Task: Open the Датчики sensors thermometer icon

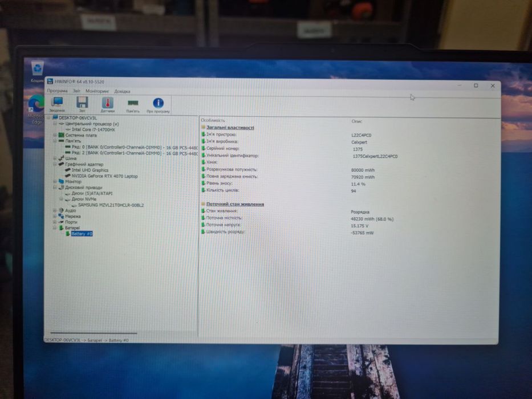Action: pyautogui.click(x=108, y=104)
